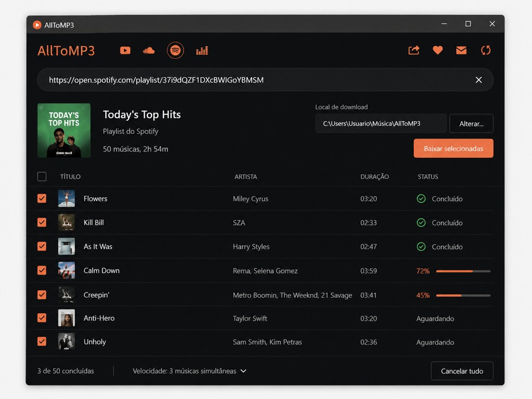Screen dimensions: 532x399
Task: Open the share icon in header
Action: pos(414,50)
